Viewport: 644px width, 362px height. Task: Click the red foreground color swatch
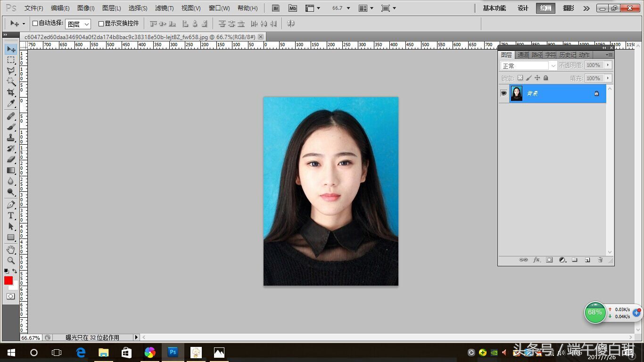[x=8, y=280]
